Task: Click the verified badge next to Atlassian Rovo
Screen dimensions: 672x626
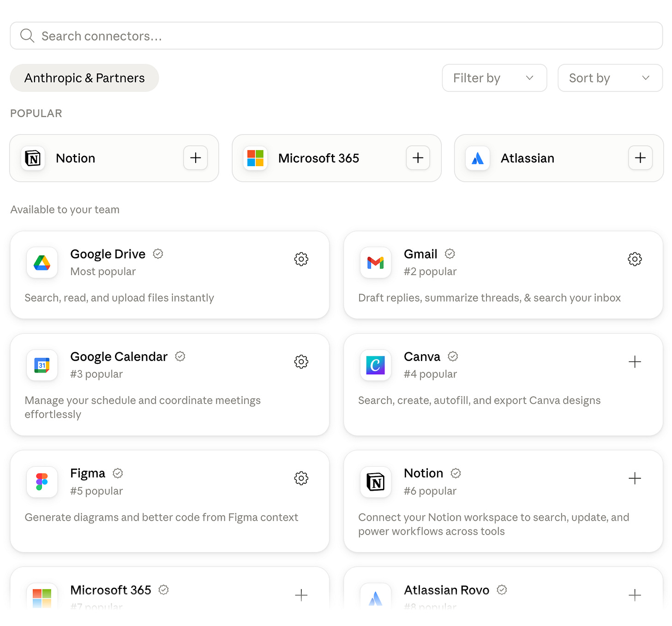Action: pos(502,590)
